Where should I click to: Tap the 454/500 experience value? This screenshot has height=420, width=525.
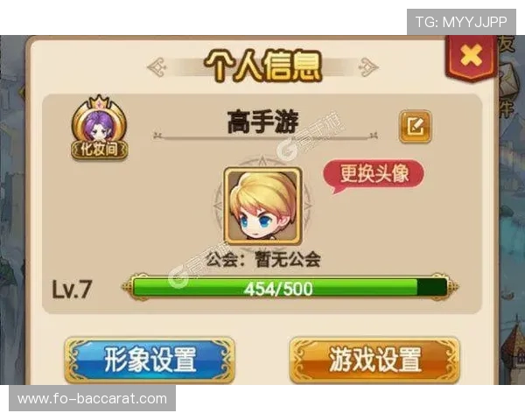click(x=278, y=289)
